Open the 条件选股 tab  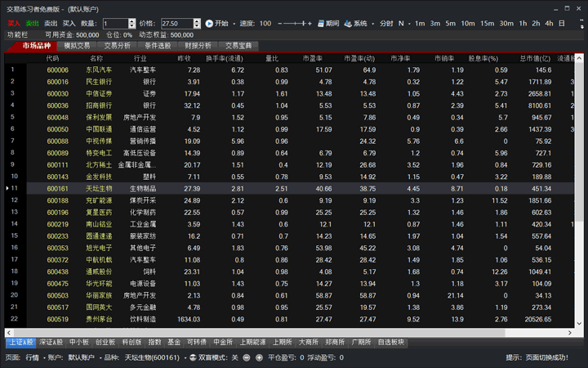tap(158, 46)
